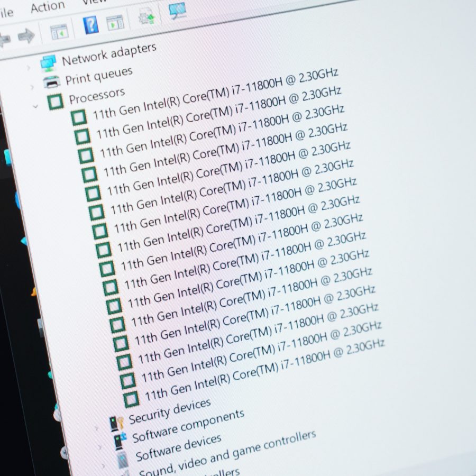Expand the Software components category
This screenshot has width=476, height=476.
[x=100, y=447]
